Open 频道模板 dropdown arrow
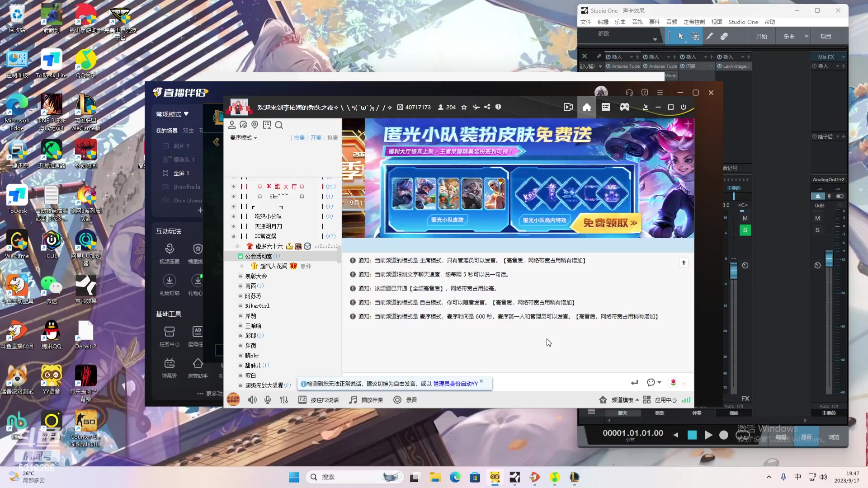This screenshot has width=868, height=488. [x=637, y=400]
